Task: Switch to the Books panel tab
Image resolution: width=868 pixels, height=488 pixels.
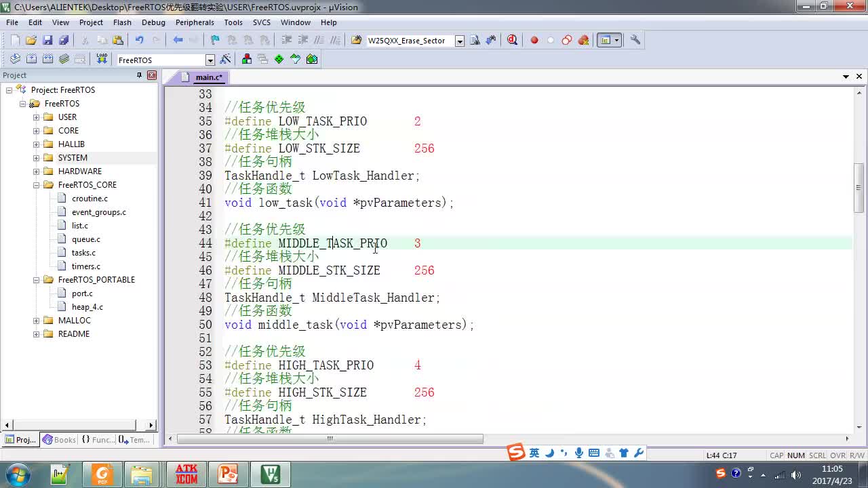Action: tap(59, 440)
